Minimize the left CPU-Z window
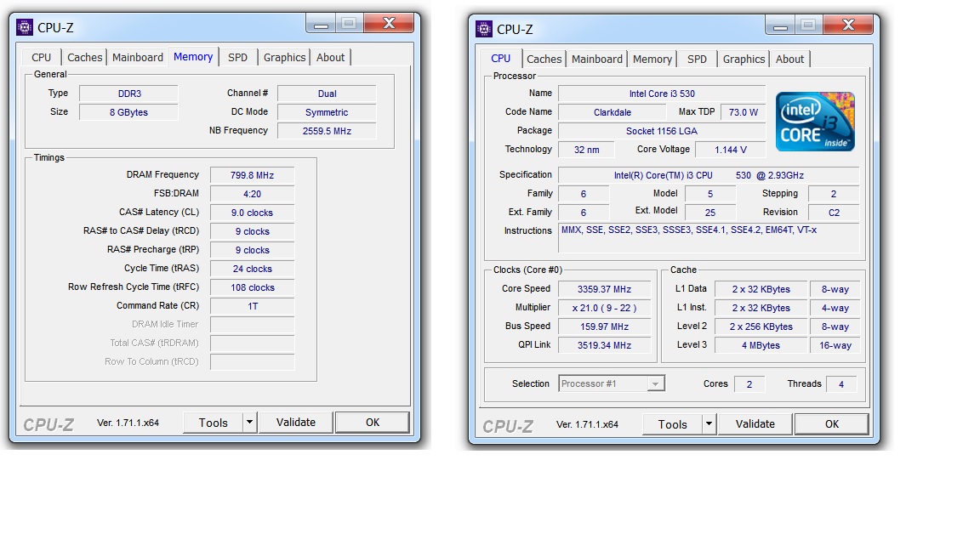 point(321,25)
